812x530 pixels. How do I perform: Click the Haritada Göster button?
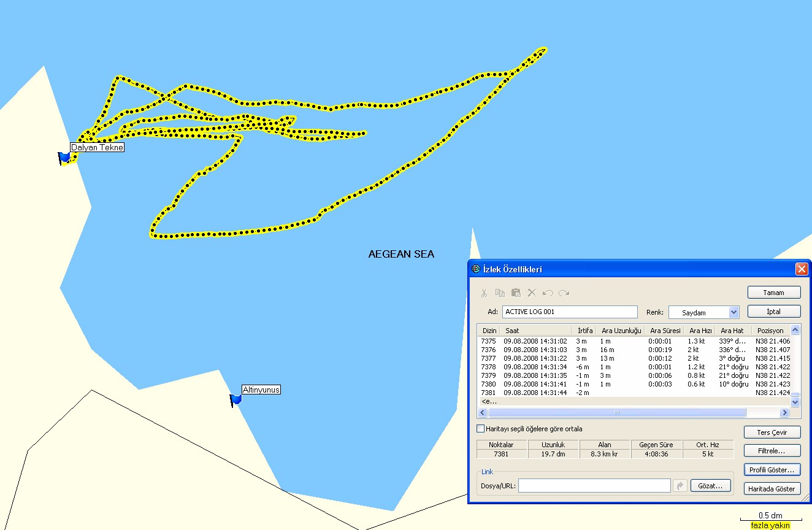tap(772, 489)
